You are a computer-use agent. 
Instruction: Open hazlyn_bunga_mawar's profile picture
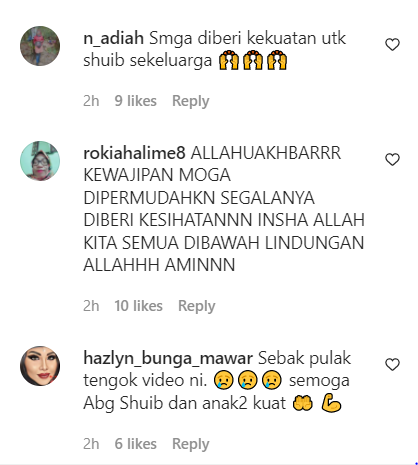coord(40,366)
